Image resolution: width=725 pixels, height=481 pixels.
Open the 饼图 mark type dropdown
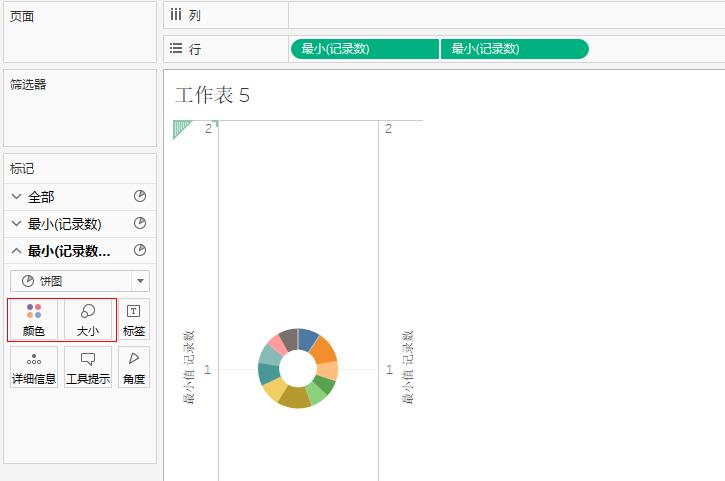click(80, 281)
